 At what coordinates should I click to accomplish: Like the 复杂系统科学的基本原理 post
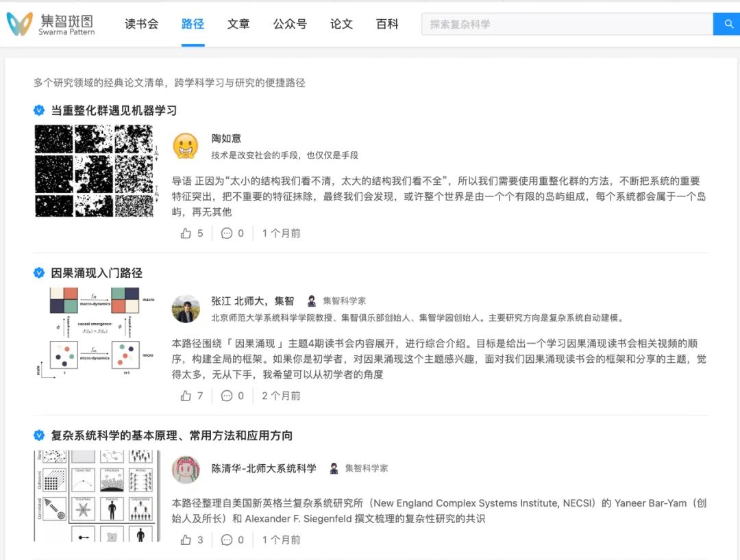tap(186, 539)
